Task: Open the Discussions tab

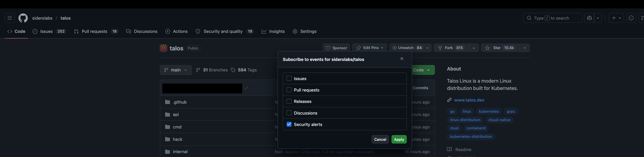Action: [142, 31]
